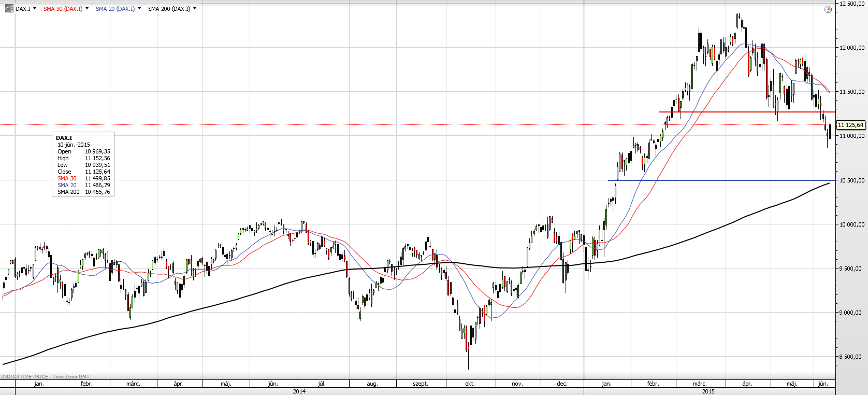The image size is (868, 395).
Task: Click the SMA 30 value 11 499,85
Action: pos(97,178)
